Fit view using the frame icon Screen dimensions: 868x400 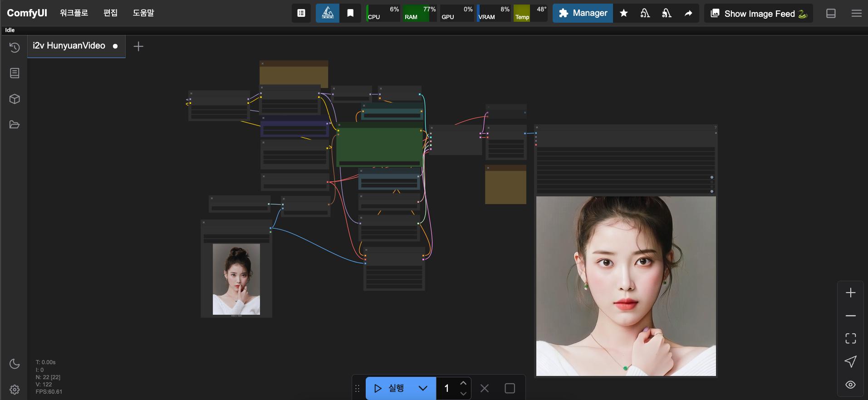[850, 338]
